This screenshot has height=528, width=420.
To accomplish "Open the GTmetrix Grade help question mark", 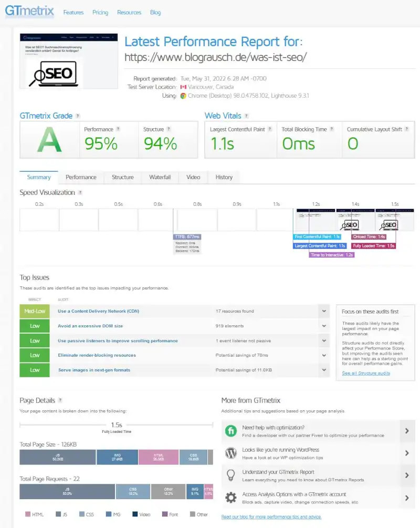I will tap(78, 116).
